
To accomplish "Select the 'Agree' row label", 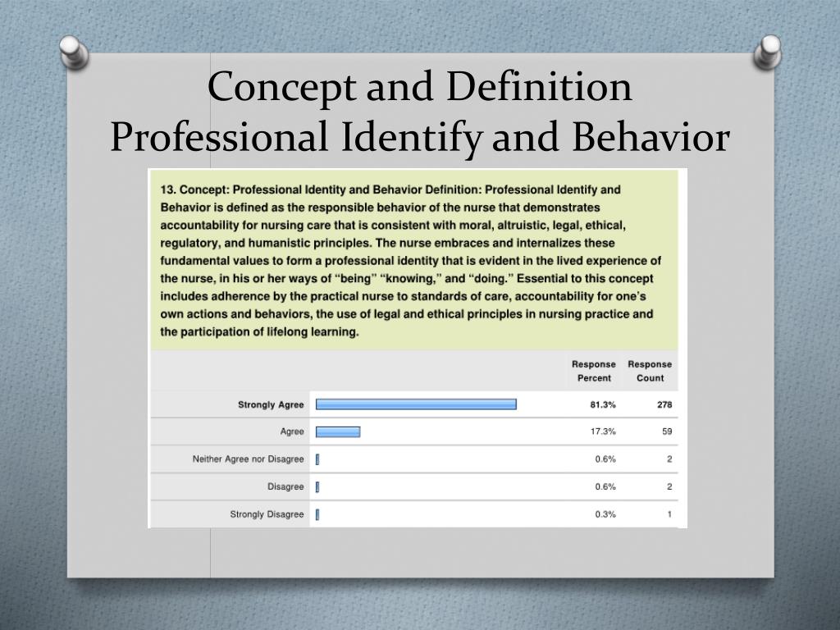I will point(292,431).
